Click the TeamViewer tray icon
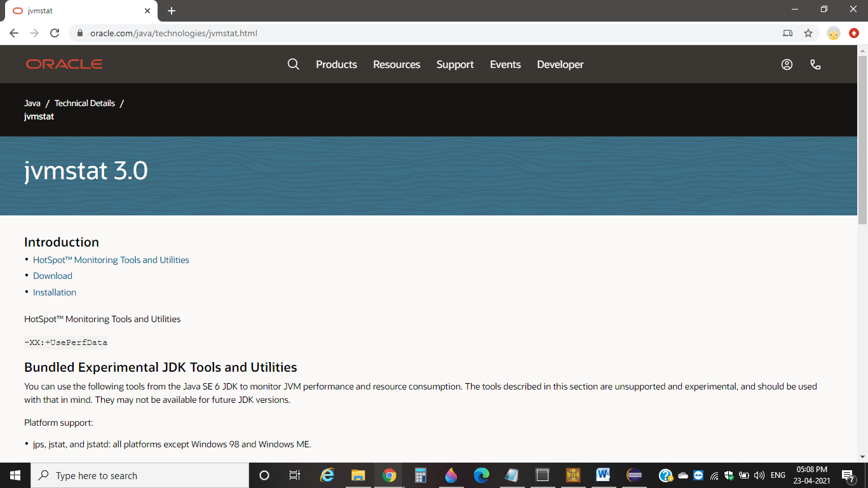The width and height of the screenshot is (868, 488). click(x=699, y=475)
